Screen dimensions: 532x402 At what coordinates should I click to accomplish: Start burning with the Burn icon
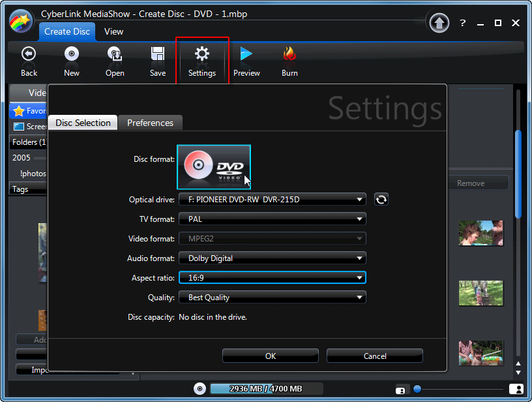[x=289, y=61]
